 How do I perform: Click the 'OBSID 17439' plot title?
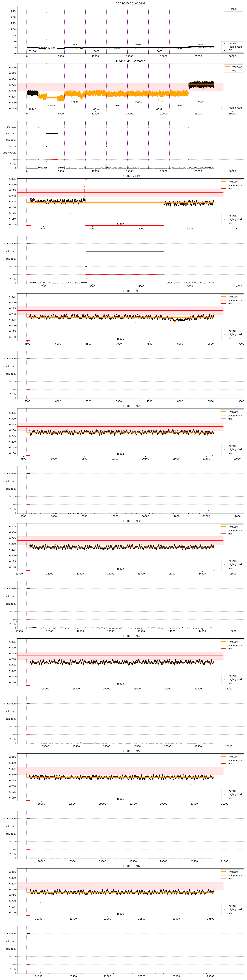[131, 176]
